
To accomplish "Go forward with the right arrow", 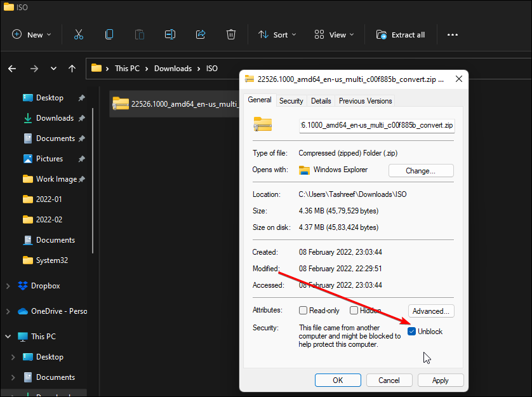I will tap(34, 69).
